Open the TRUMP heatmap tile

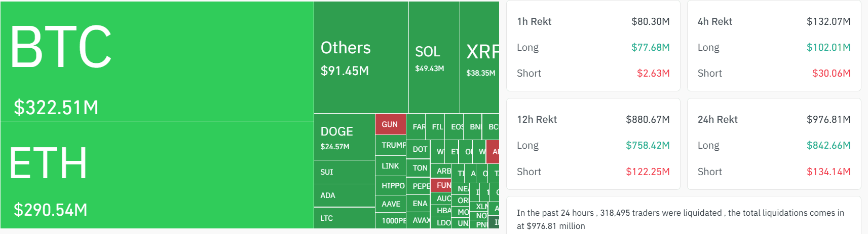tap(391, 145)
